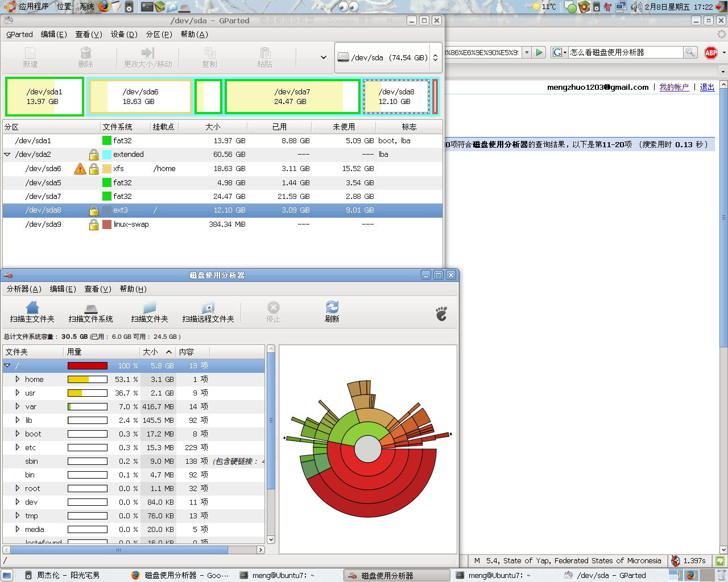Open the analyzer 分析器(A) menu

[24, 289]
